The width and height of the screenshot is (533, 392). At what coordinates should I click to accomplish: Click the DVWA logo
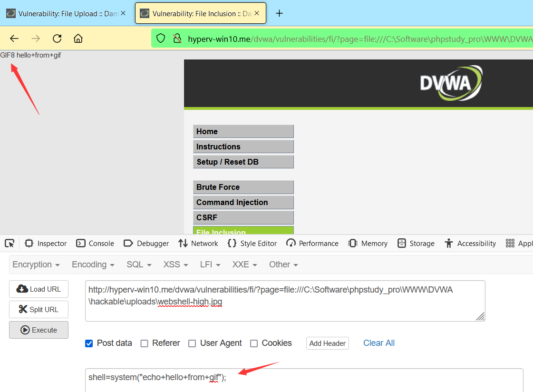451,83
